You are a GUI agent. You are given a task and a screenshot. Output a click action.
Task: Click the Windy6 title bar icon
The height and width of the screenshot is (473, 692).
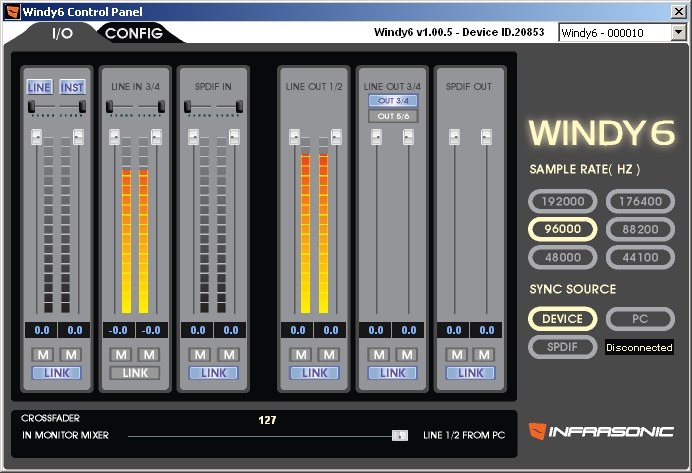(12, 11)
